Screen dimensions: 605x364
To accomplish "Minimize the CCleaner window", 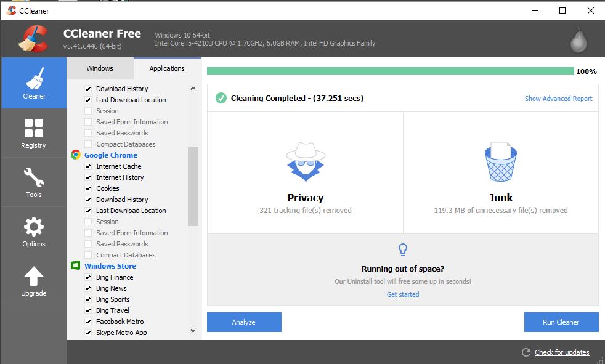I will pyautogui.click(x=535, y=10).
